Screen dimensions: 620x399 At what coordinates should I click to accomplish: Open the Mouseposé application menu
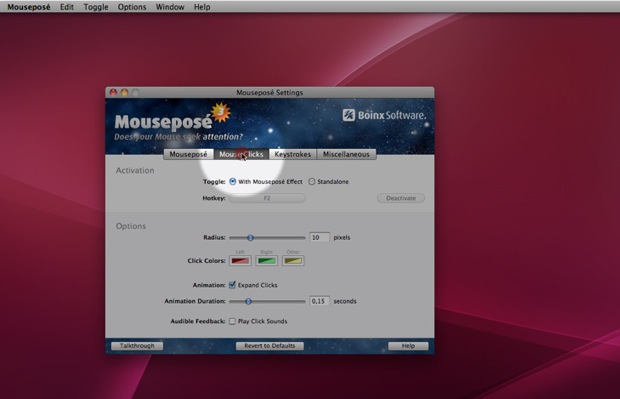coord(28,7)
